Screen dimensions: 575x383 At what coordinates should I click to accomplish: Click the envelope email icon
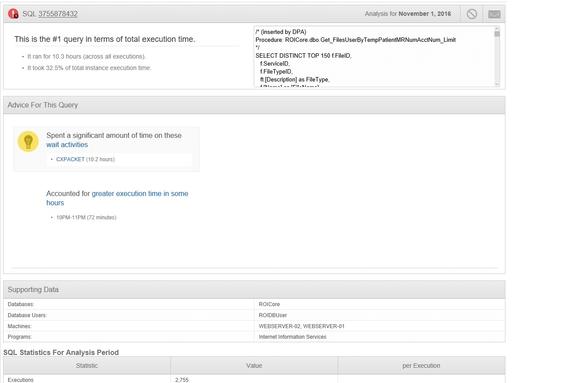pos(494,14)
